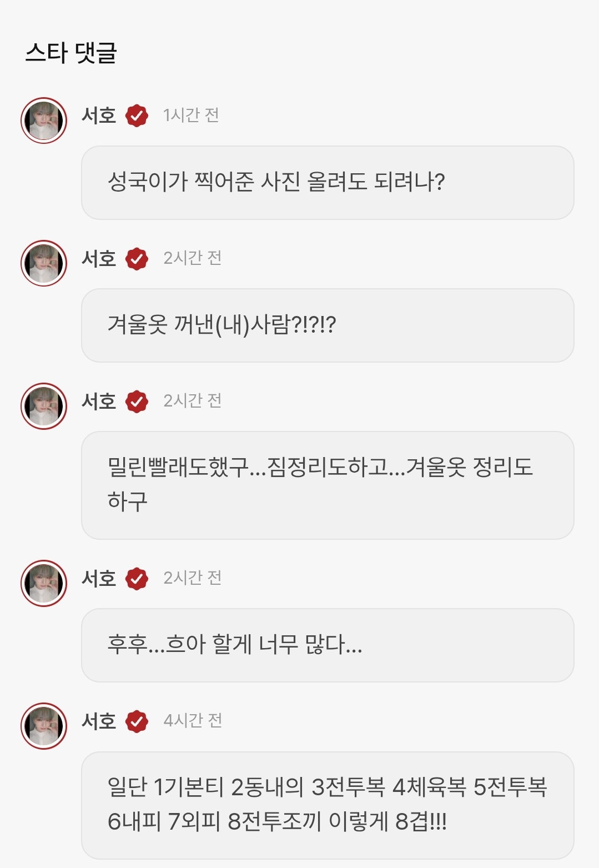Open the 서호 name on the 4시간 전 comment

(x=99, y=721)
